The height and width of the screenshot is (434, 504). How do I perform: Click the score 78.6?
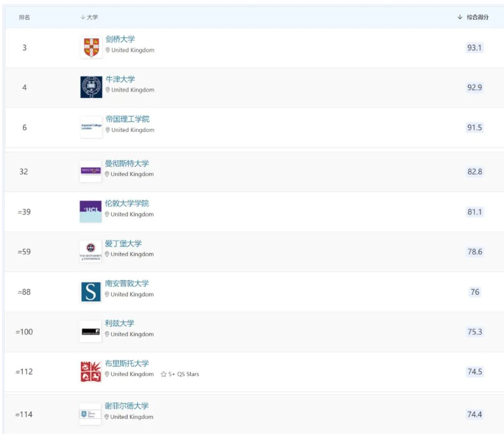pyautogui.click(x=475, y=252)
